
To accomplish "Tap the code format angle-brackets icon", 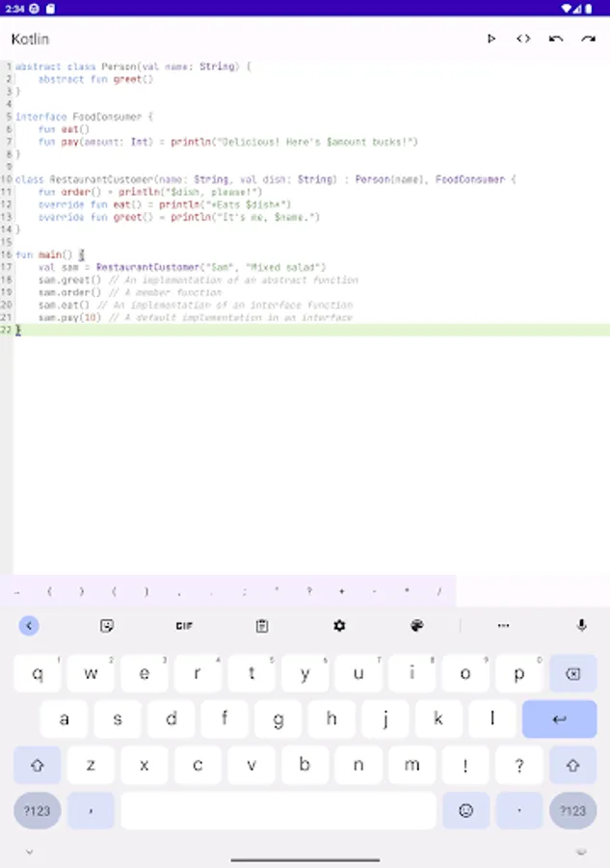I will click(523, 39).
